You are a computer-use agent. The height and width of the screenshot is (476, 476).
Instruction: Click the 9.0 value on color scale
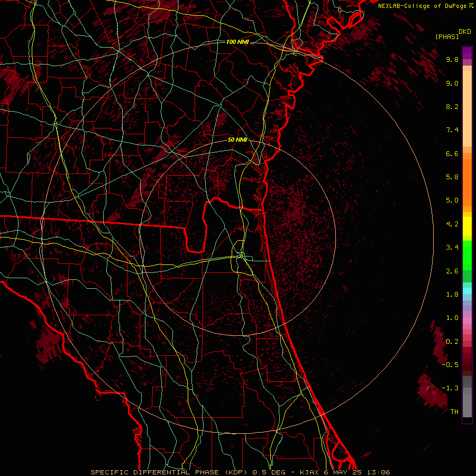[452, 83]
